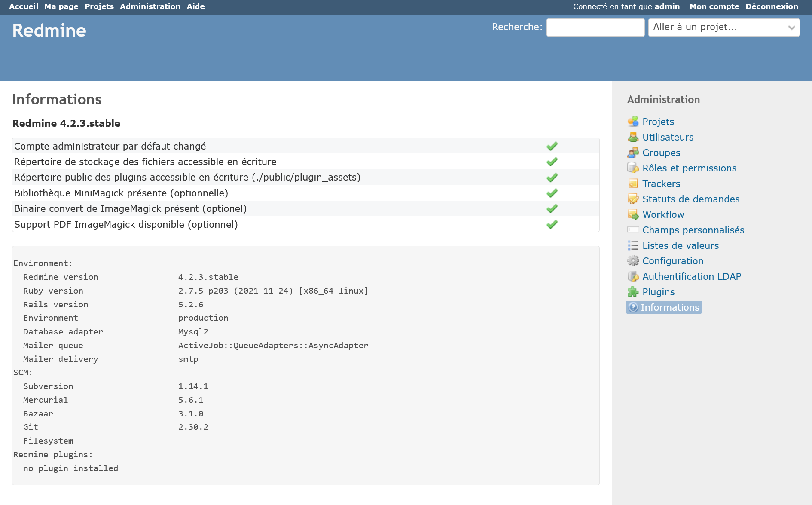The height and width of the screenshot is (505, 812).
Task: Click the Informations page heading
Action: (x=57, y=99)
